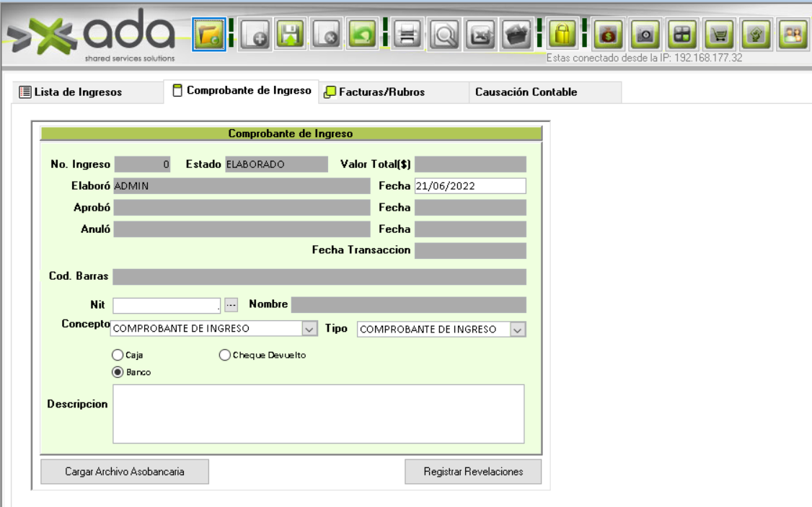Screen dimensions: 812x507
Task: Click the Registrar Revelaciones button
Action: click(472, 472)
